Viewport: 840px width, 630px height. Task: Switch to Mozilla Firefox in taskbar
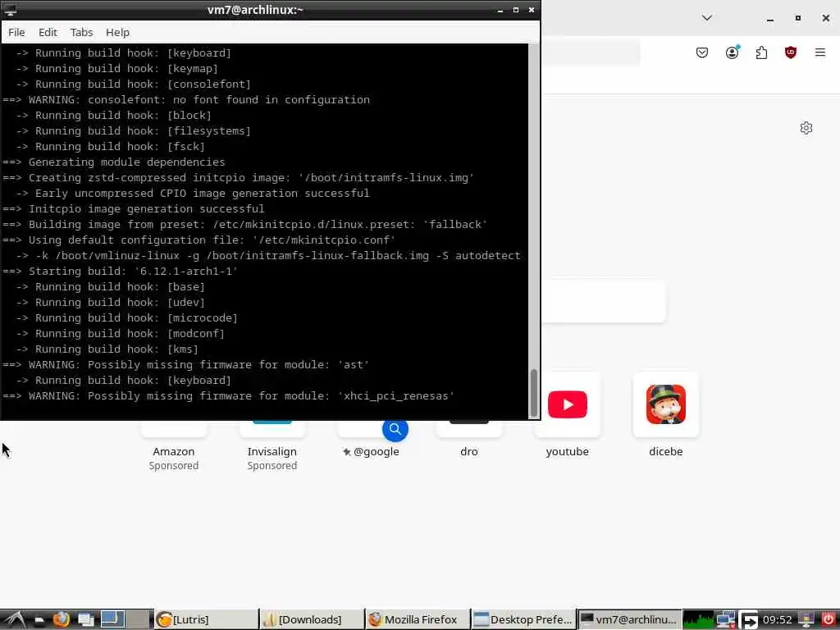[x=418, y=620]
